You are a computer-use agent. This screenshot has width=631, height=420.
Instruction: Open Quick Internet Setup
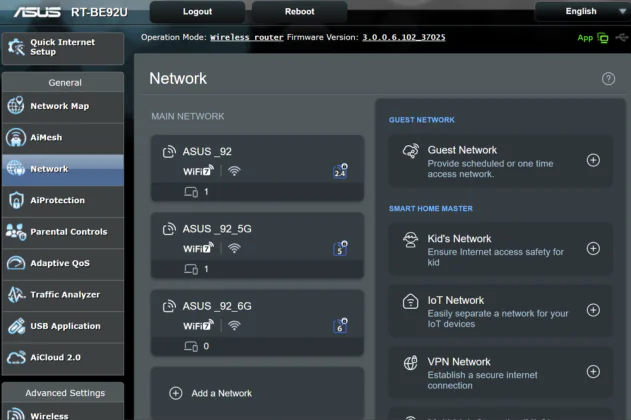[x=63, y=48]
